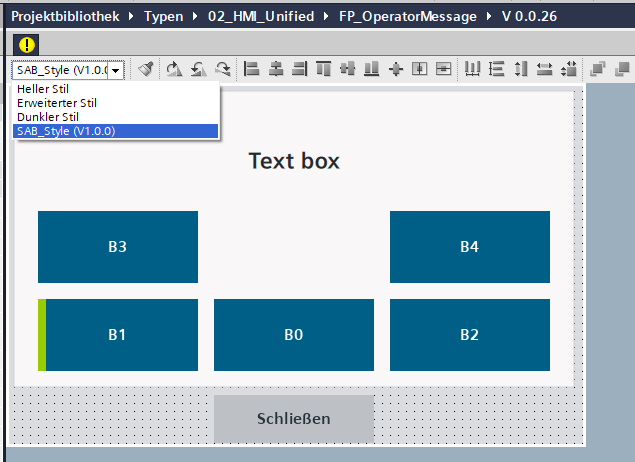Distribute objects horizontally evenly
The image size is (635, 462).
click(472, 69)
